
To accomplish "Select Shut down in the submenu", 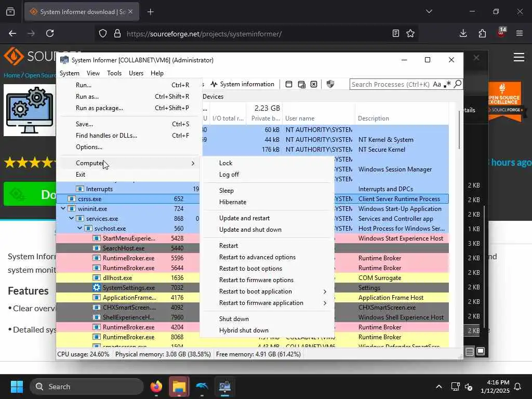I will pos(267,319).
